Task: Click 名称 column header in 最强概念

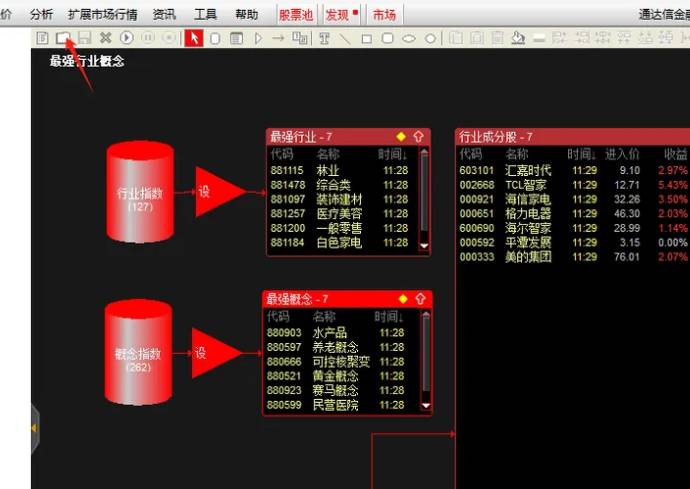Action: pos(324,316)
